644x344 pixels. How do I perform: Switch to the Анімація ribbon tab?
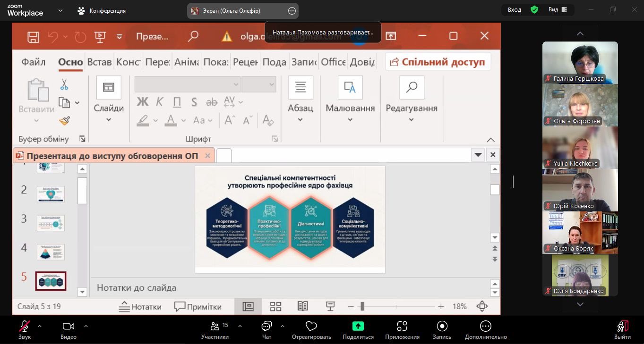click(186, 62)
